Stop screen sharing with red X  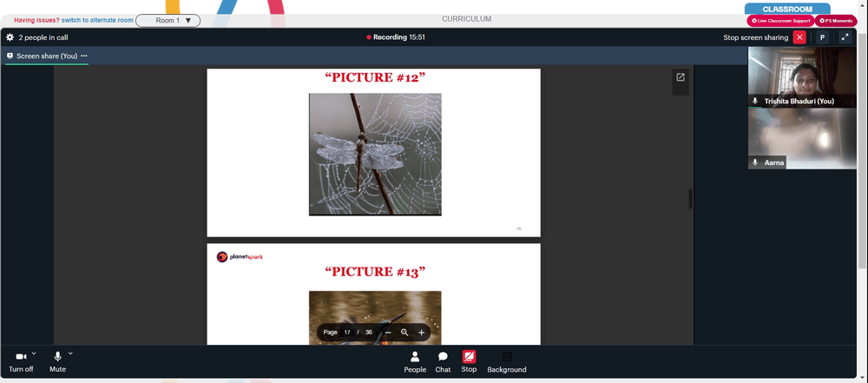[799, 37]
